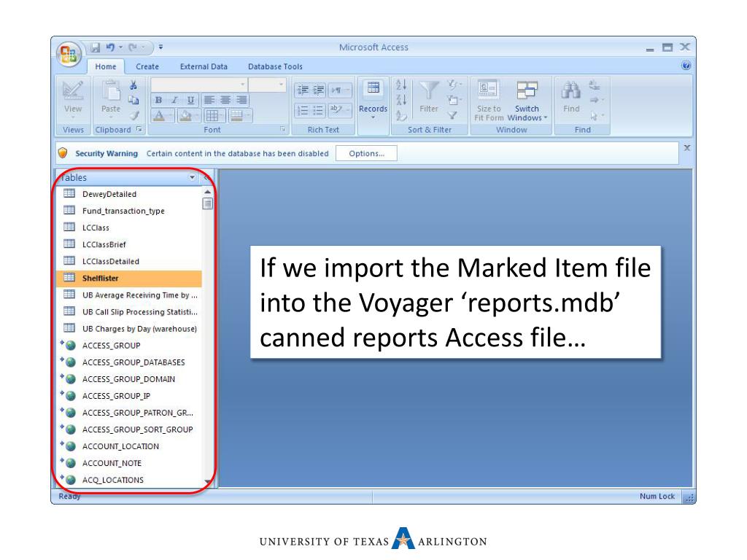Open the Office Button menu

click(68, 53)
